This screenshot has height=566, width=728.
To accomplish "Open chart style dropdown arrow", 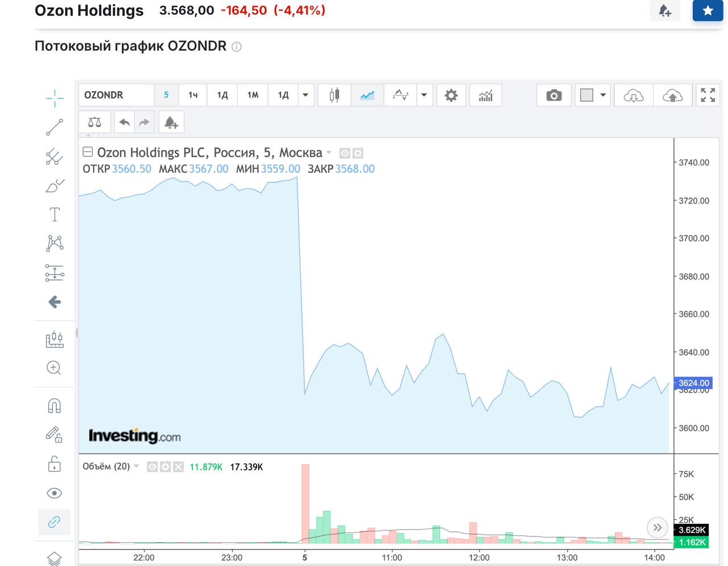I will (x=424, y=96).
